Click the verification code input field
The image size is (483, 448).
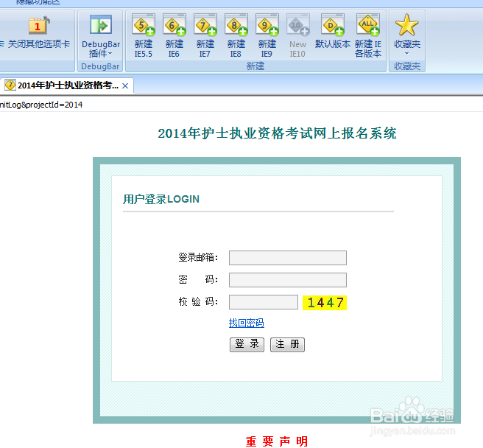pyautogui.click(x=264, y=302)
